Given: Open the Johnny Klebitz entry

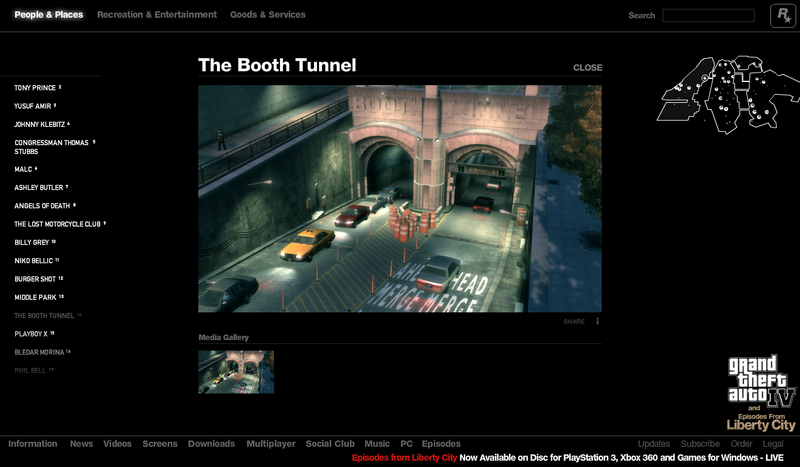Looking at the screenshot, I should coord(40,125).
